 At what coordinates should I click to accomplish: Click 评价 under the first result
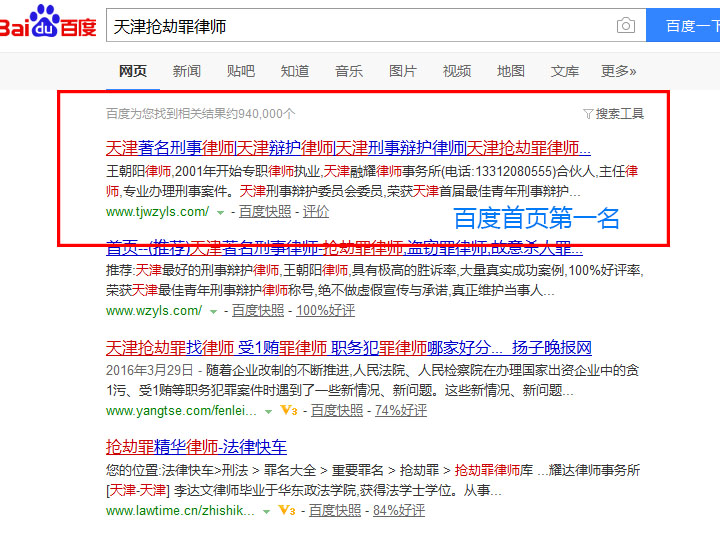316,212
